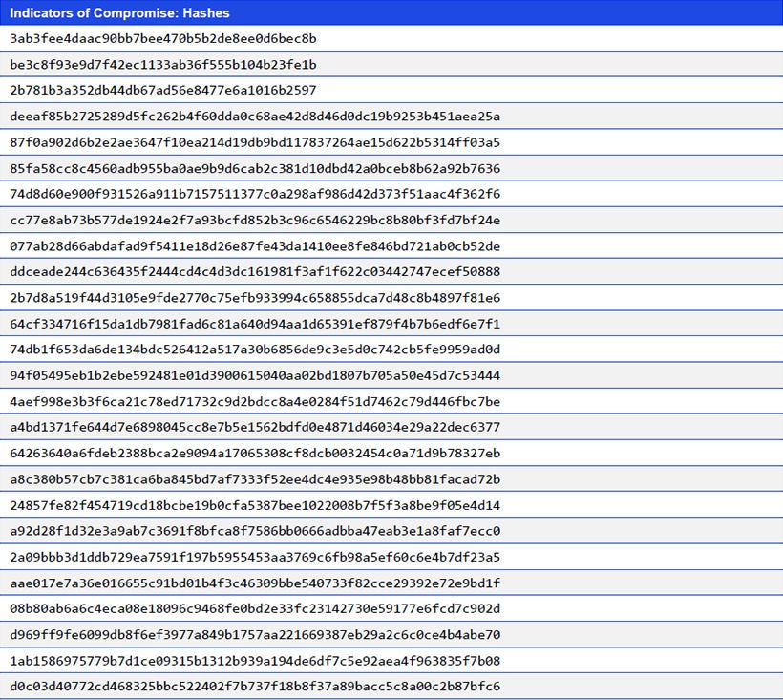
Task: Click the hash starting with deeaf85b2725
Action: [255, 117]
